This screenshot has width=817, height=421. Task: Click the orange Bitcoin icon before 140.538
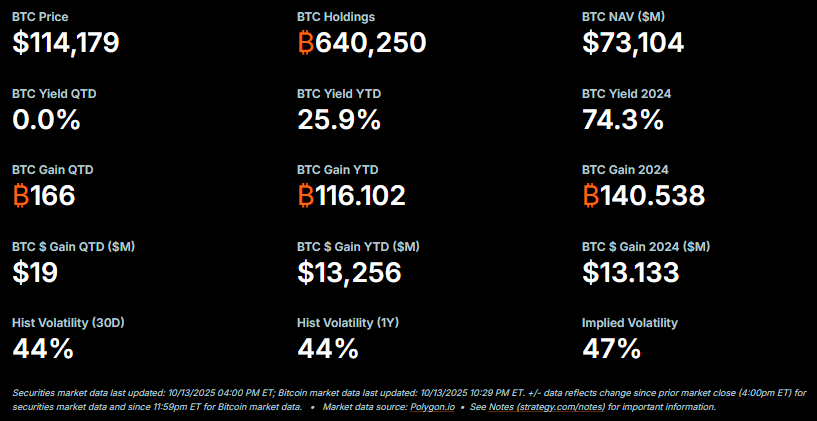[x=591, y=196]
